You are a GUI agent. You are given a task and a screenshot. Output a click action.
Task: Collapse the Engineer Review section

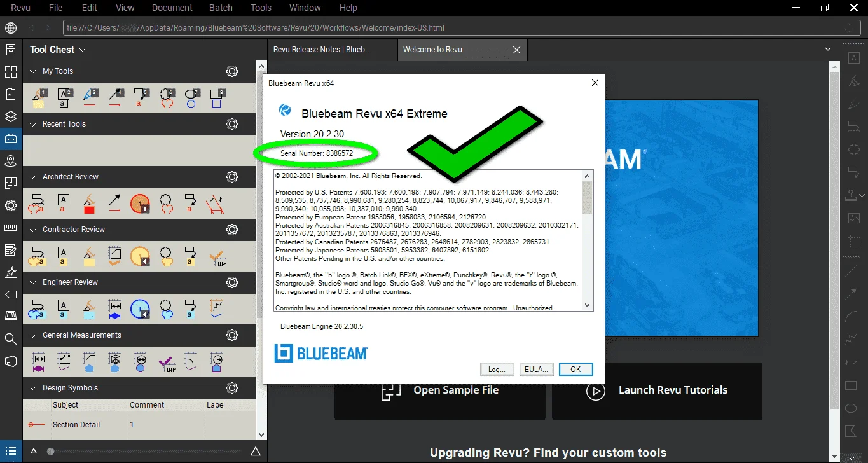[x=34, y=282]
